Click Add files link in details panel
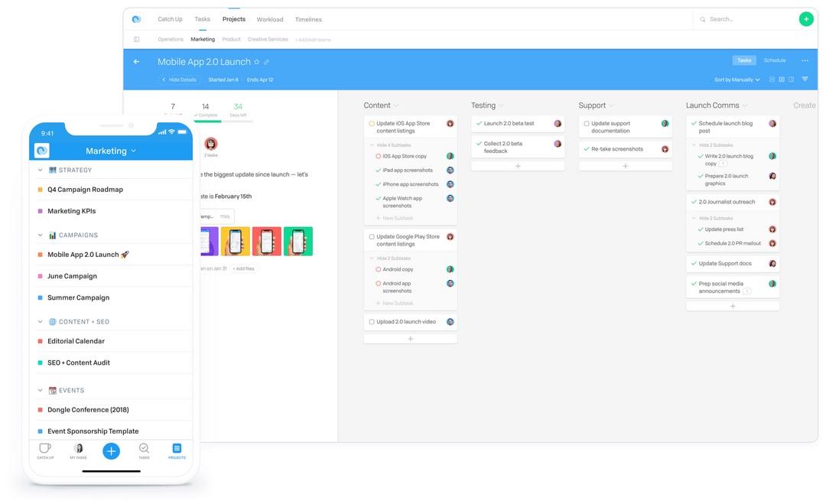This screenshot has width=829, height=504. (x=244, y=268)
